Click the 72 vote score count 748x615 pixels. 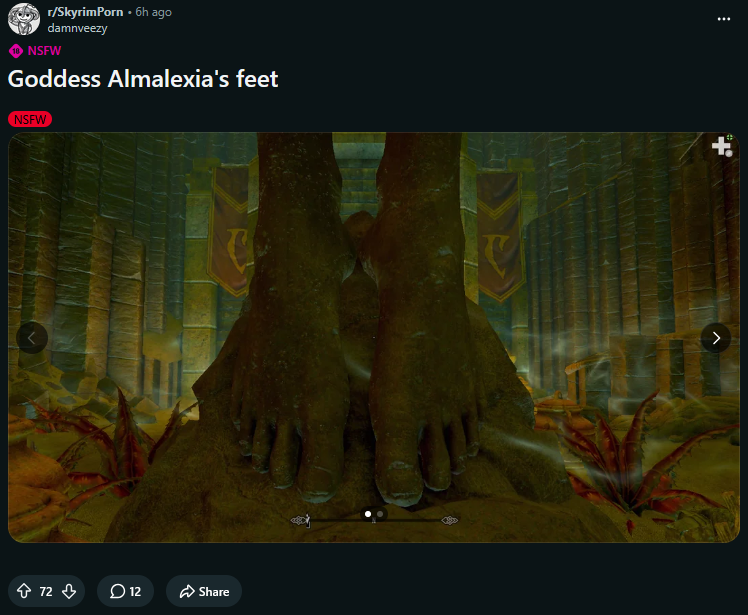pos(46,592)
